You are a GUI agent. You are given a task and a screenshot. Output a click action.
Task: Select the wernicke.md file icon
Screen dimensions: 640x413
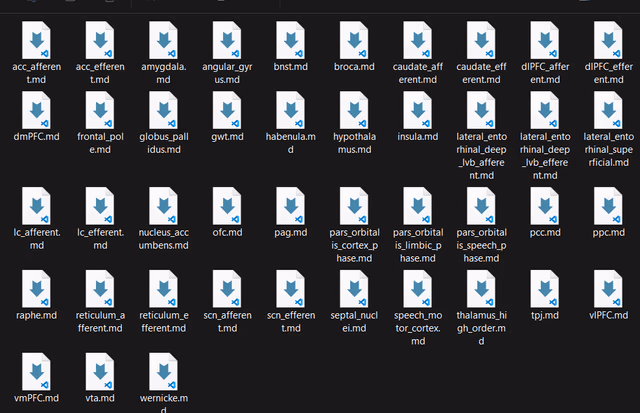tap(164, 372)
